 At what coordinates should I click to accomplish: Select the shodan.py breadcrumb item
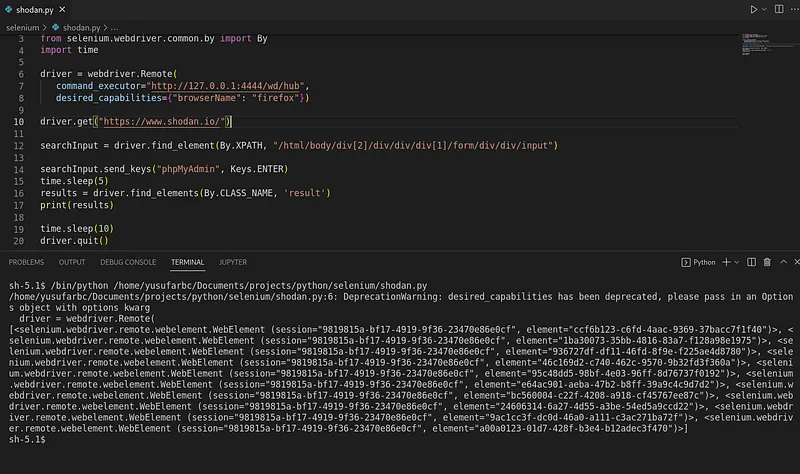[76, 28]
